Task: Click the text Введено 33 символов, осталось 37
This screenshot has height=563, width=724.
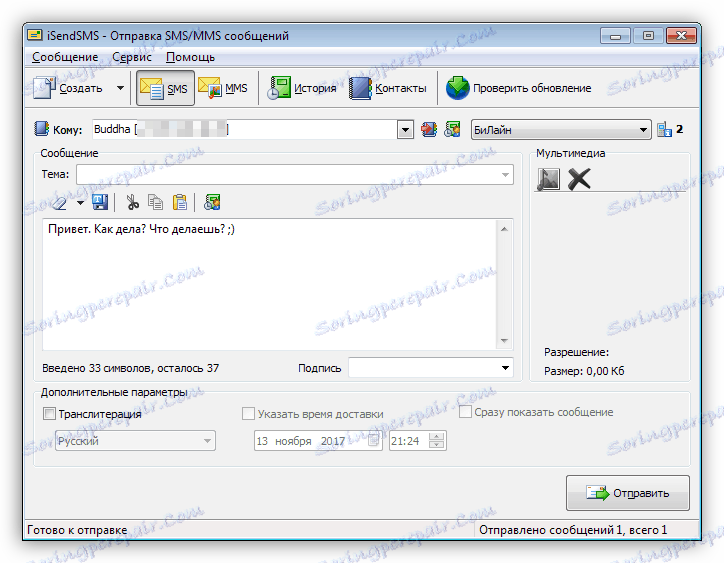Action: 131,368
